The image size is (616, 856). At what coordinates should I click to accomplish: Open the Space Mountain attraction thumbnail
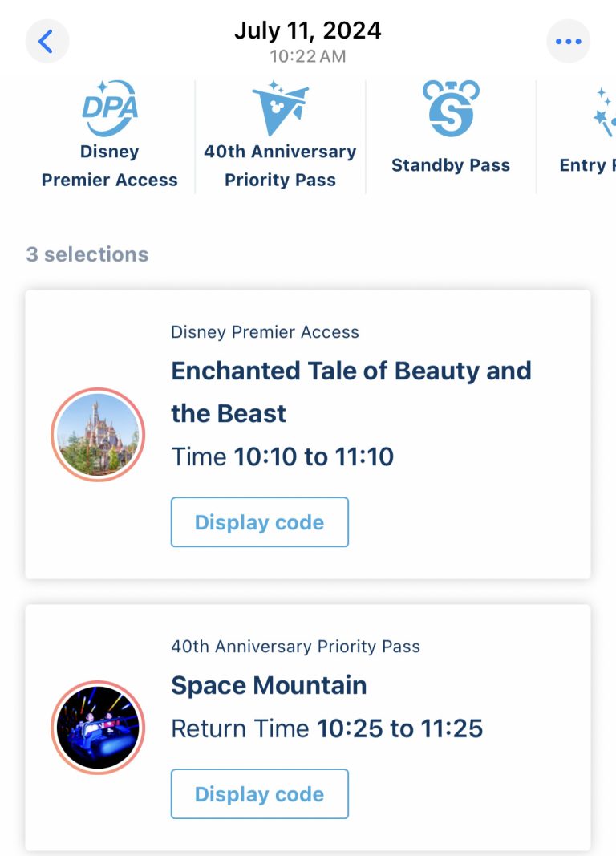click(98, 726)
